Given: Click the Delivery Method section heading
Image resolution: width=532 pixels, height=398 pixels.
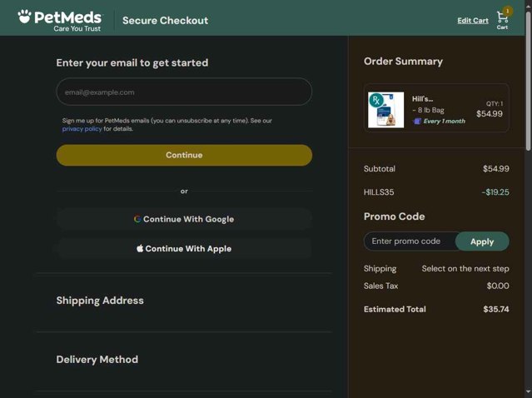Looking at the screenshot, I should (97, 360).
